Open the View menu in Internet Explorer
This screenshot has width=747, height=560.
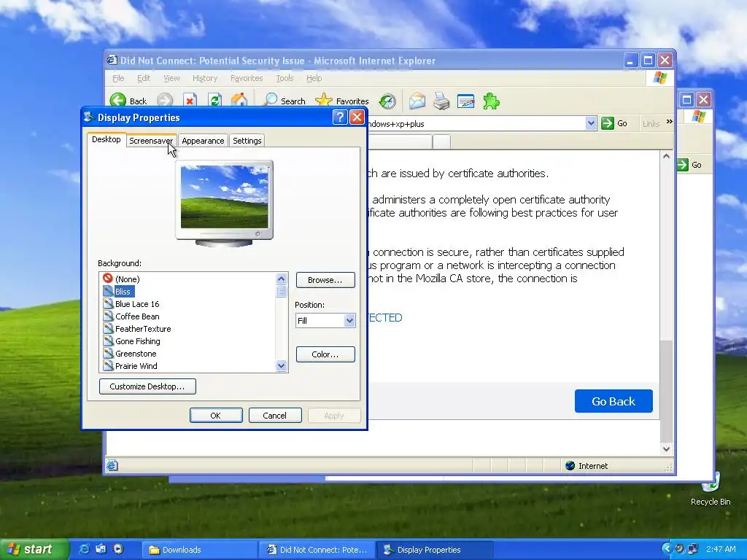[x=171, y=78]
